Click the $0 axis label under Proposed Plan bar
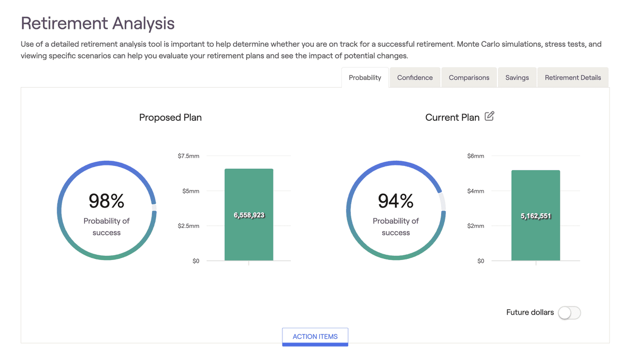The image size is (631, 364). [196, 261]
